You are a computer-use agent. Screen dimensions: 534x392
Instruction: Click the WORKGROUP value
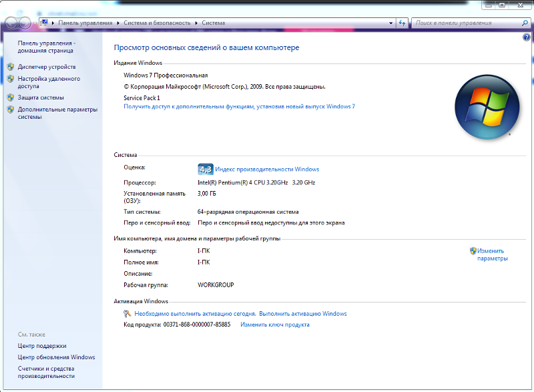click(x=216, y=285)
